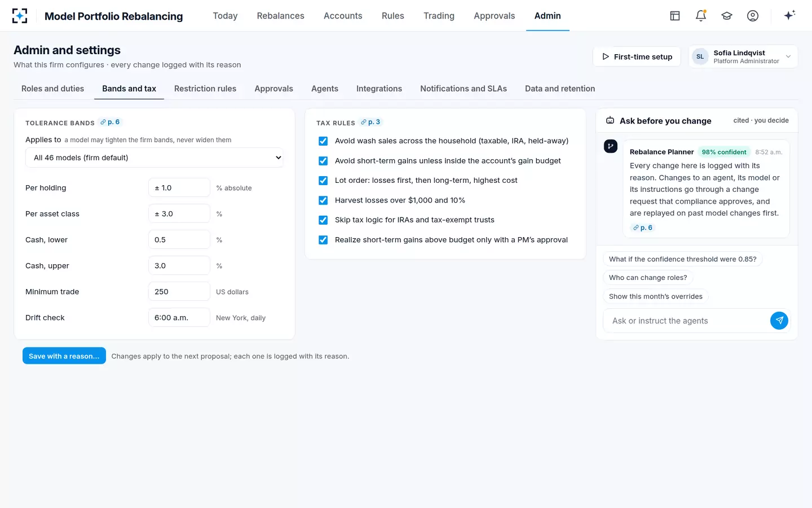The height and width of the screenshot is (508, 812).
Task: Open the Trading menu
Action: tap(439, 16)
